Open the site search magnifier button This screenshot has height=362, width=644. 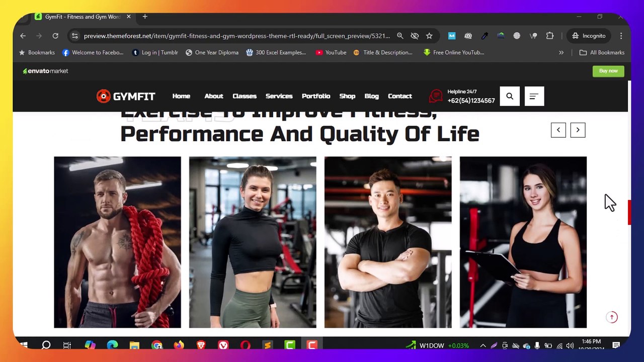pyautogui.click(x=510, y=96)
